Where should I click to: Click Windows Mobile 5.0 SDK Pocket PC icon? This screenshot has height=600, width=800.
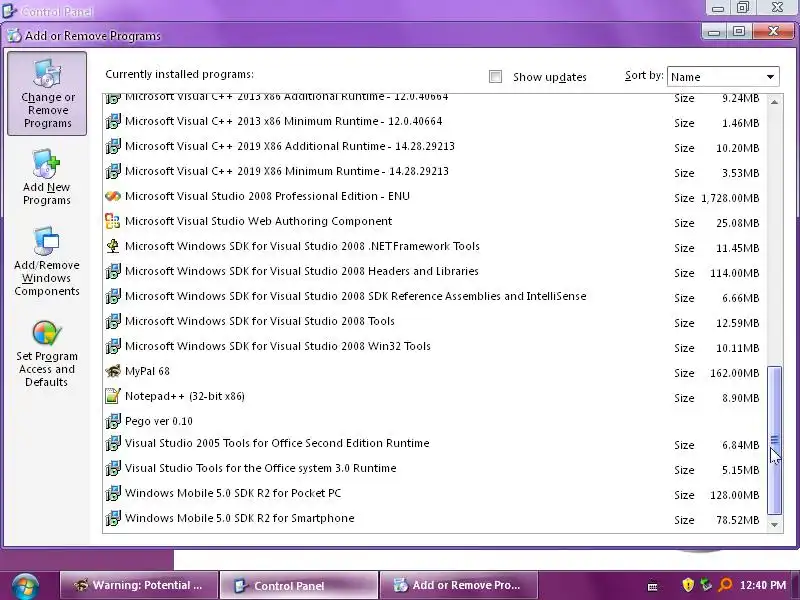point(113,493)
